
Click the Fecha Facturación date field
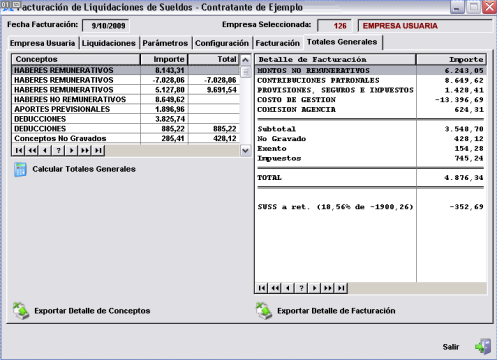click(x=106, y=26)
